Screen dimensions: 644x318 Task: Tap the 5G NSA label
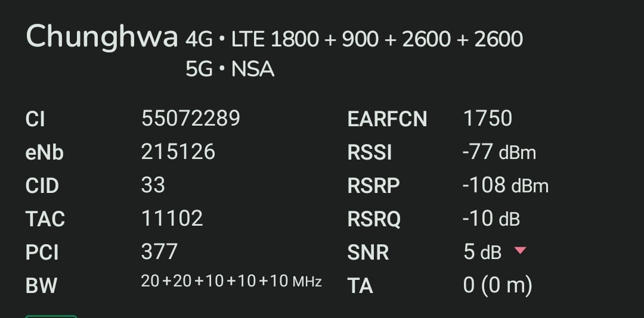(230, 70)
